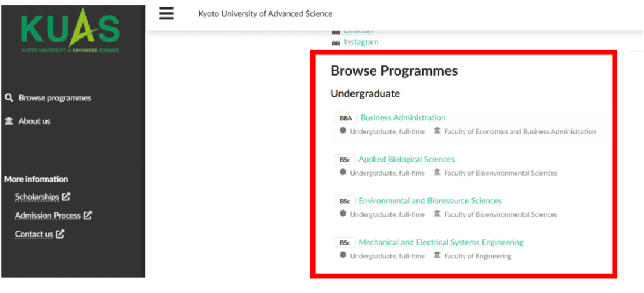644x293 pixels.
Task: Open the Instagram link
Action: click(361, 42)
